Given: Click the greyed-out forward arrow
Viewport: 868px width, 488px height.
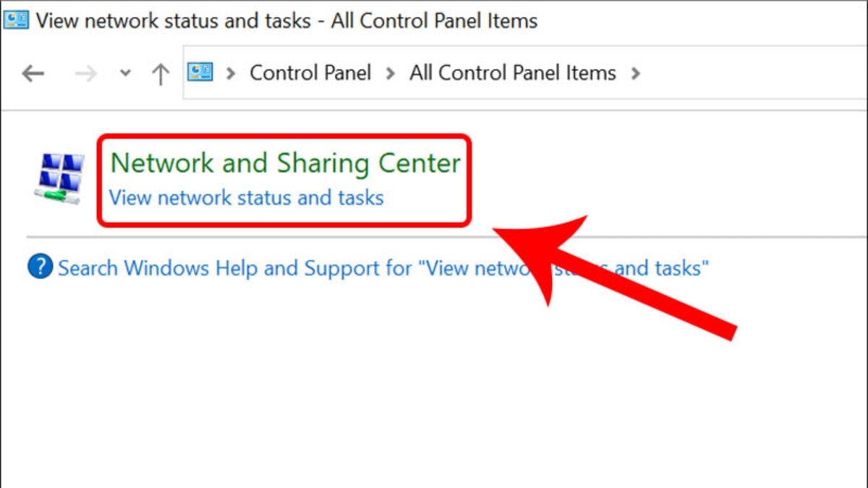Looking at the screenshot, I should [85, 73].
